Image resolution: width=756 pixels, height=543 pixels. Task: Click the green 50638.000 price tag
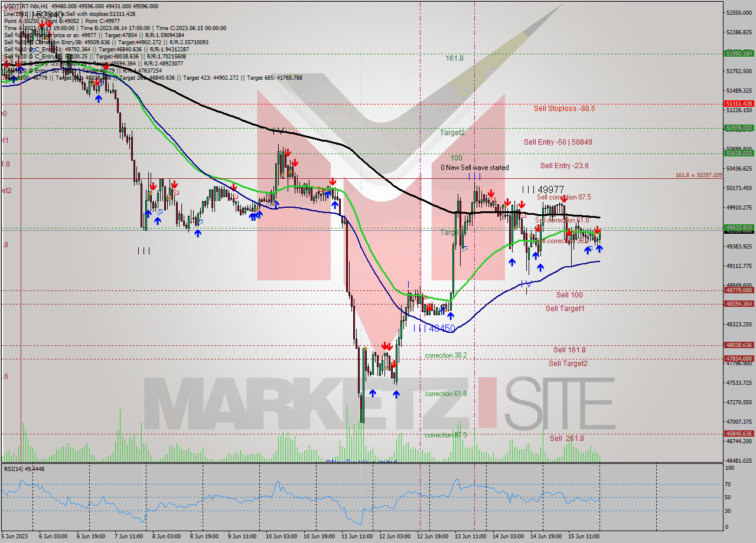tap(738, 153)
